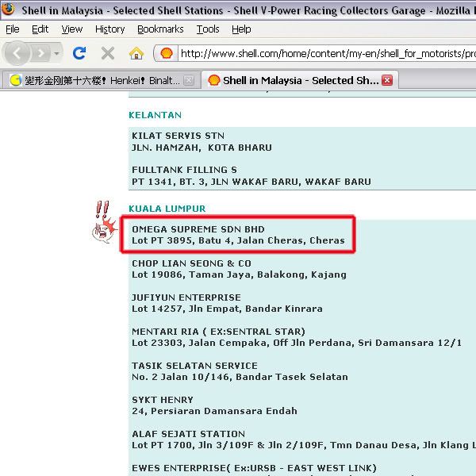This screenshot has height=476, width=476.
Task: Open the Tools menu
Action: (x=208, y=29)
